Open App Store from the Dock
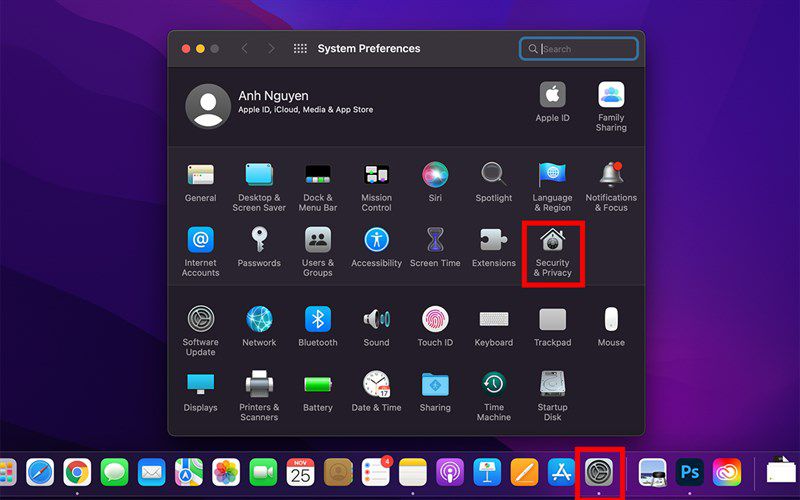800x500 pixels. point(562,472)
